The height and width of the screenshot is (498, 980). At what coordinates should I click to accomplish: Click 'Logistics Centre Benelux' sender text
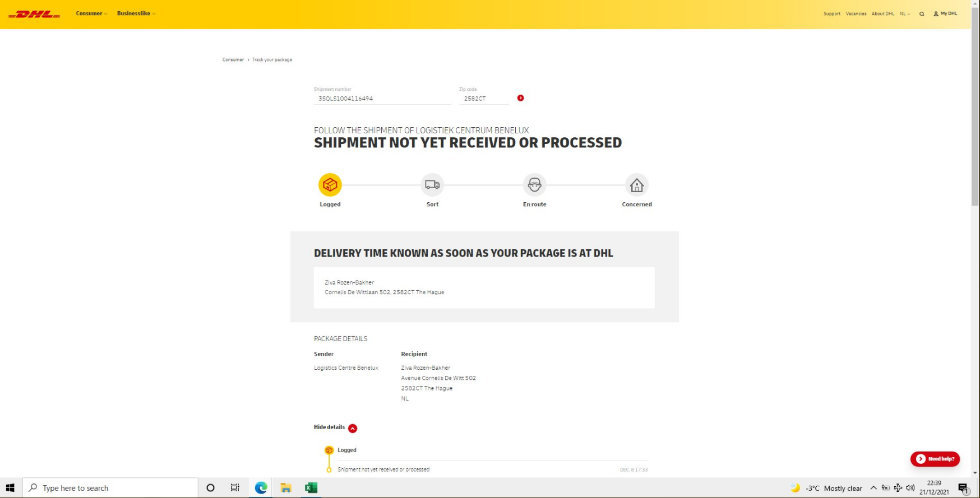click(346, 368)
